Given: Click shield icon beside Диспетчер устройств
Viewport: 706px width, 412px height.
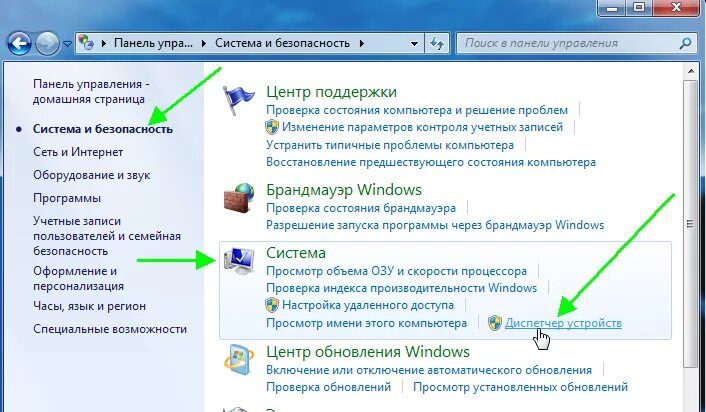Looking at the screenshot, I should click(x=495, y=323).
